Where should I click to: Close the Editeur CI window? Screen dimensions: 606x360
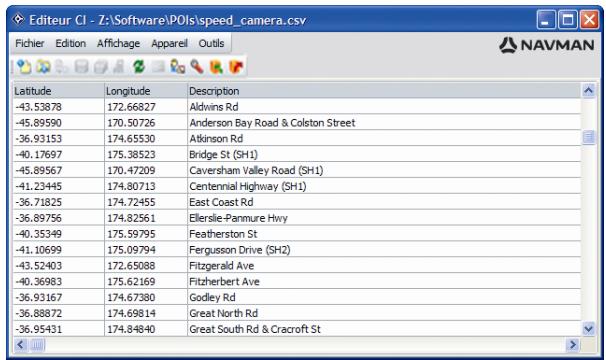589,19
